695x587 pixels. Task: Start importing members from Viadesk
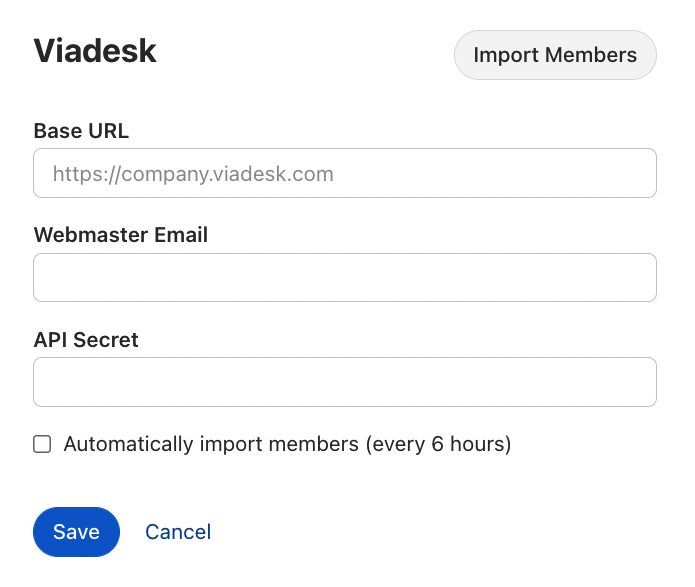point(555,55)
